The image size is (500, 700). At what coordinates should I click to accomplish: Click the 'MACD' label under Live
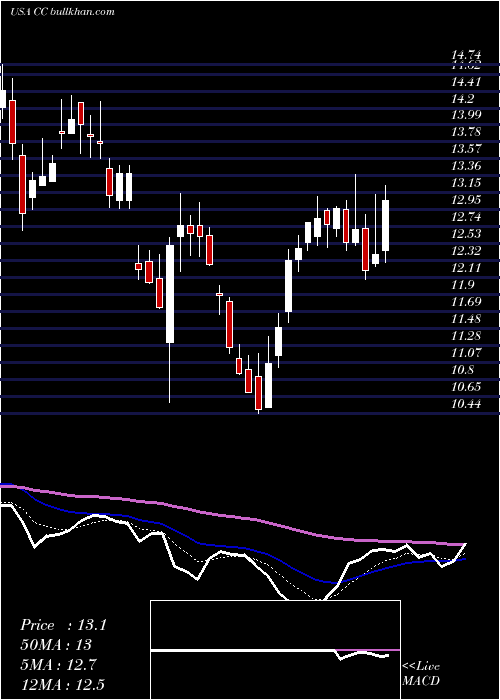(421, 681)
